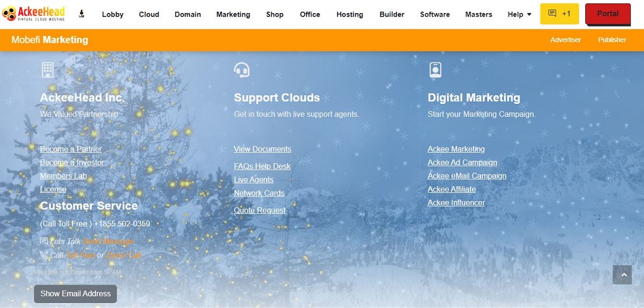Image resolution: width=644 pixels, height=308 pixels.
Task: Open the Ackee Ad Campaign link
Action: coord(462,163)
